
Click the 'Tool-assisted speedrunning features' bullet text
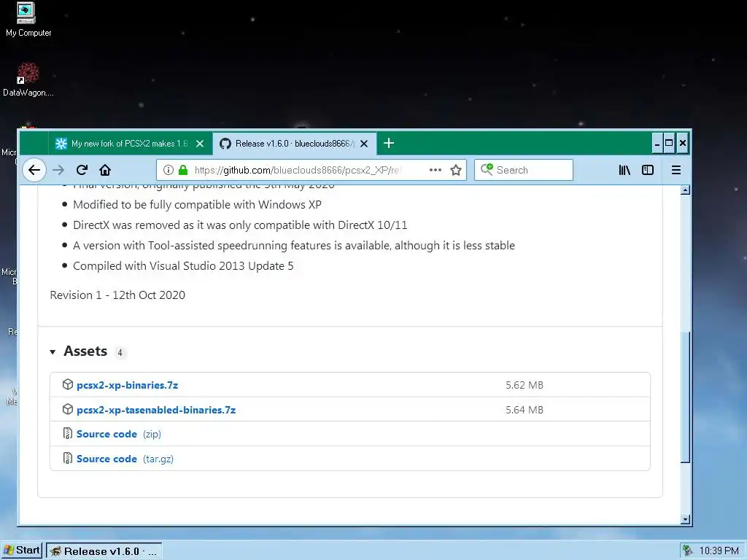click(294, 246)
